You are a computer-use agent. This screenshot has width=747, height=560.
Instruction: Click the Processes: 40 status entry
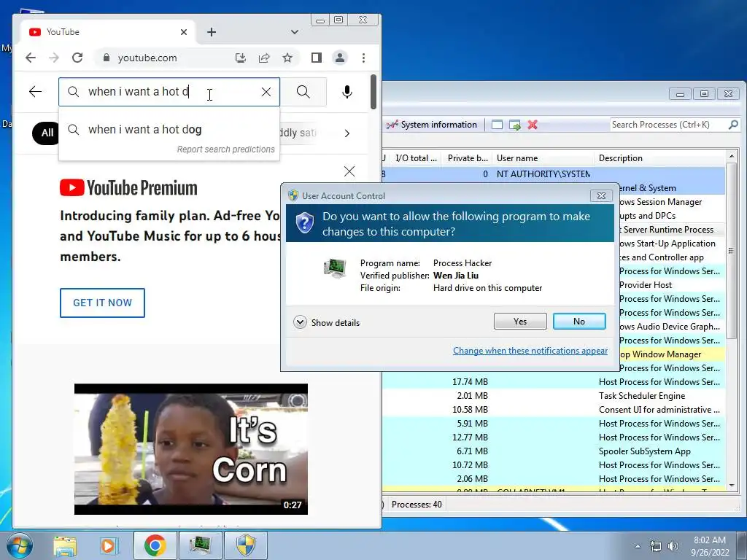[417, 505]
